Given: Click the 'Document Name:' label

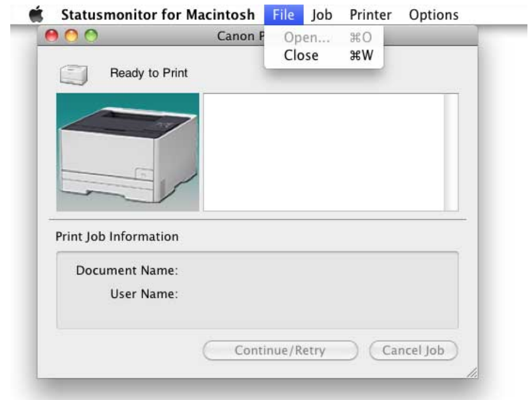Looking at the screenshot, I should click(127, 270).
